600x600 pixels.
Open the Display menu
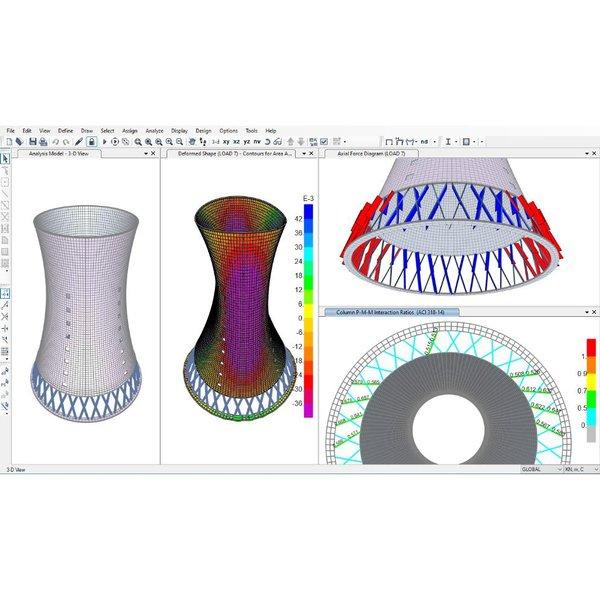[179, 130]
